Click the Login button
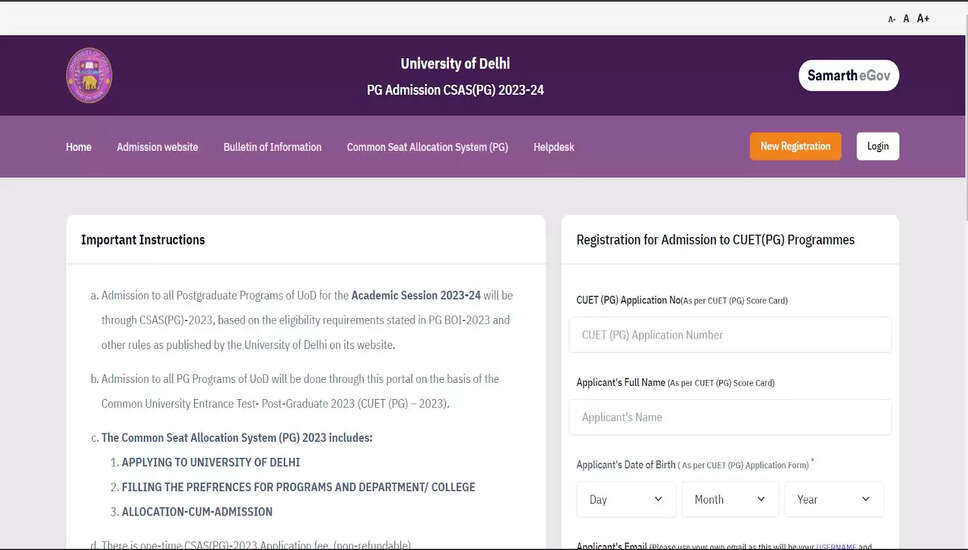The image size is (968, 550). point(877,146)
